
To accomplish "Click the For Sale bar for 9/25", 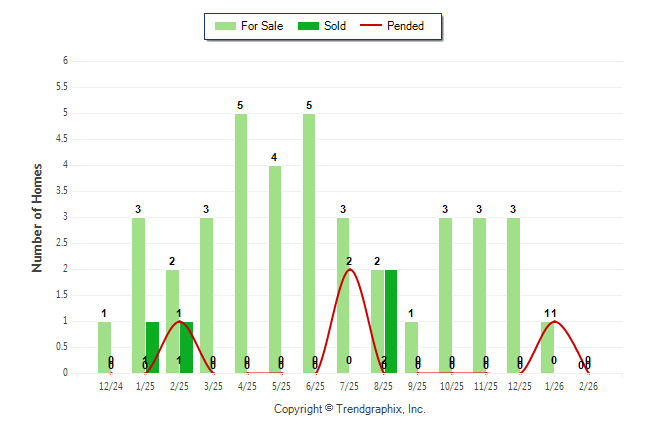I will coord(411,347).
